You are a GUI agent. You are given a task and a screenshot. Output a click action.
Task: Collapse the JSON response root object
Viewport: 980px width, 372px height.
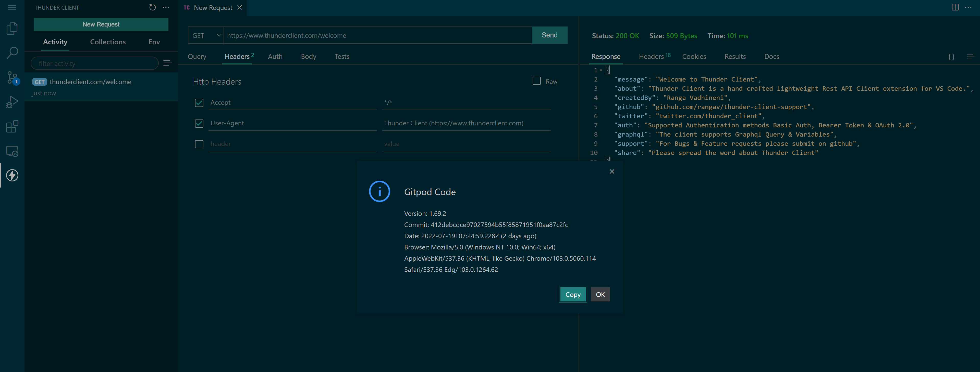pyautogui.click(x=601, y=70)
